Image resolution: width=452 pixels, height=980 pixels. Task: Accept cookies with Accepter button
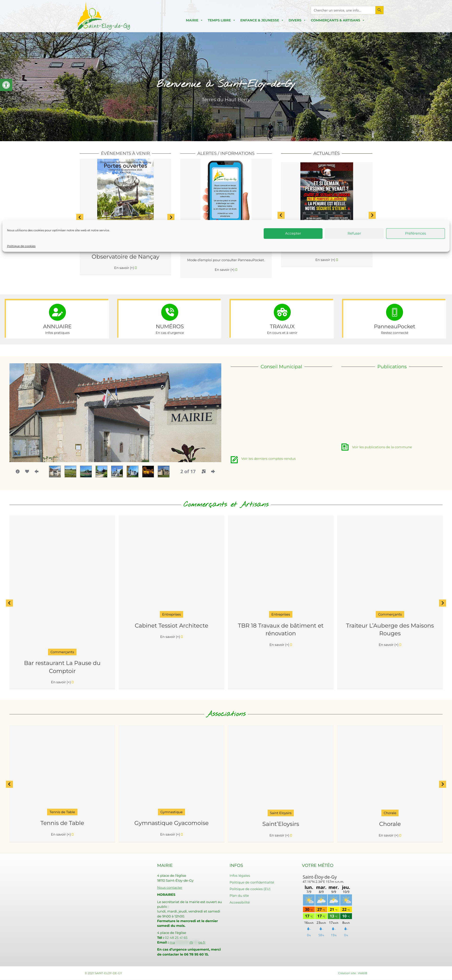[x=293, y=234]
